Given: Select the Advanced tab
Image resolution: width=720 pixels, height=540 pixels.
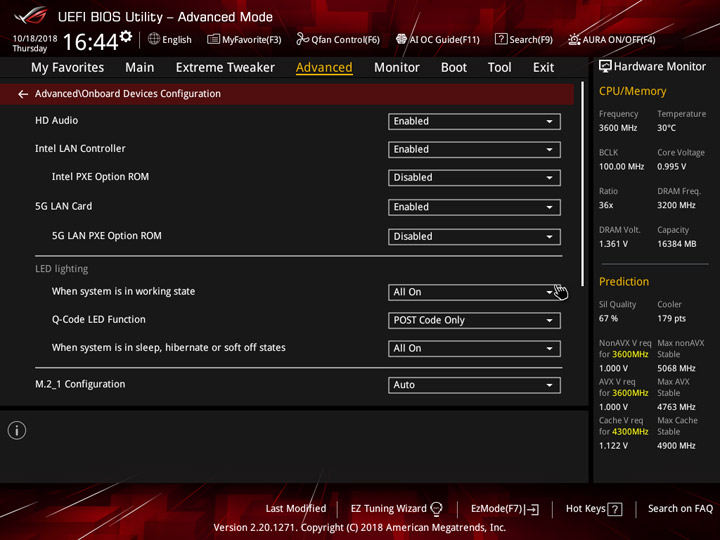Looking at the screenshot, I should click(324, 68).
